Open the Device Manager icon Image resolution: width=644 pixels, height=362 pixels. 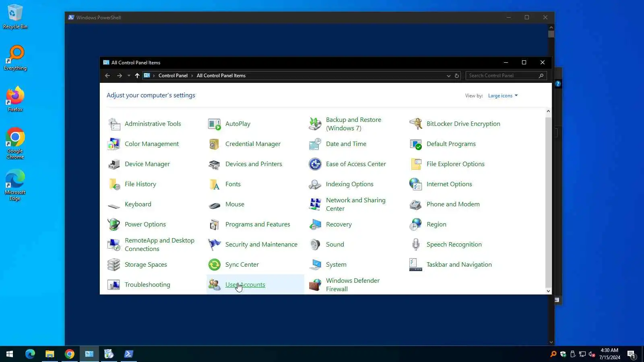[114, 164]
